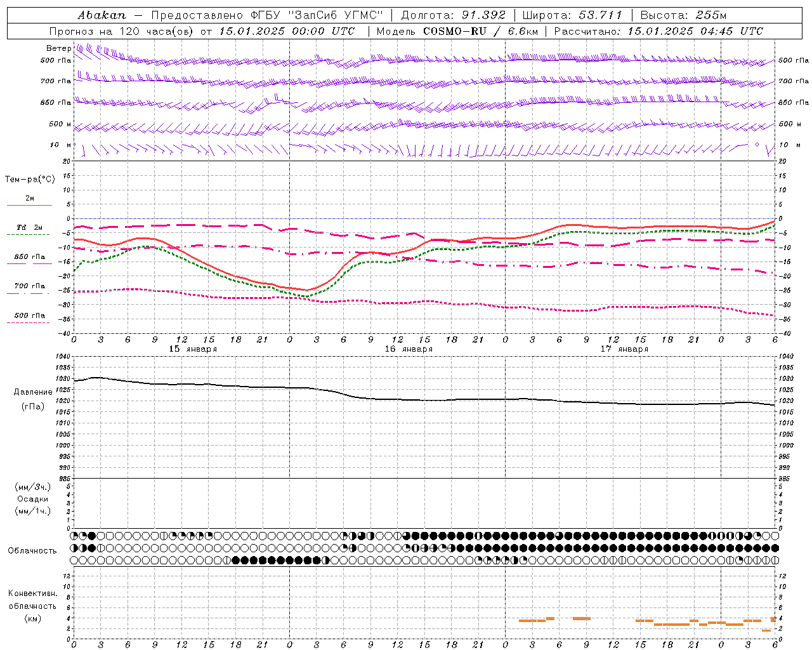Click the red line sample under legend 850 гПа
The image size is (812, 650).
[30, 264]
